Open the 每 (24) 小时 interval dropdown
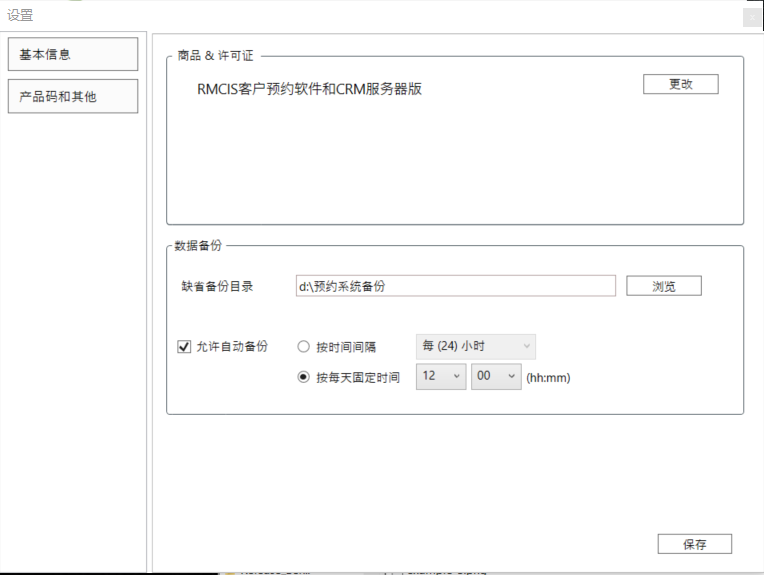The width and height of the screenshot is (764, 575). (476, 346)
